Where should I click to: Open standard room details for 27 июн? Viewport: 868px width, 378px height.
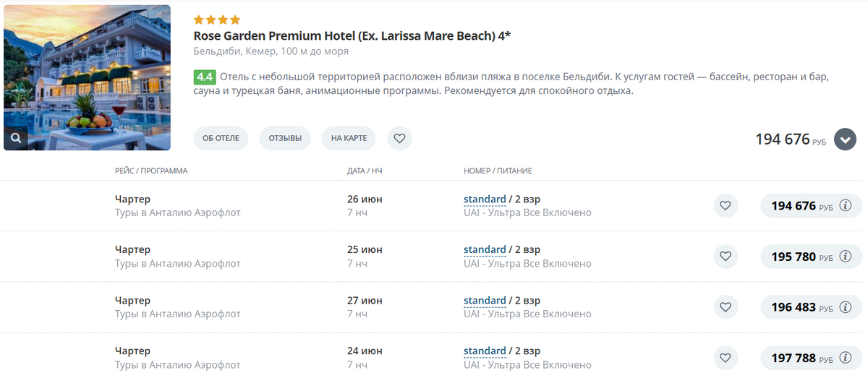(485, 301)
